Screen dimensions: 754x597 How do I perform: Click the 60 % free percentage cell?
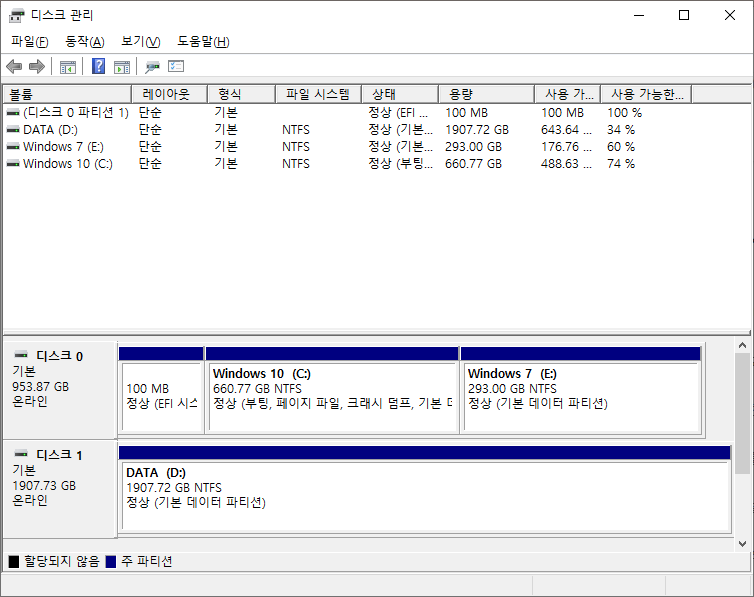tap(621, 147)
